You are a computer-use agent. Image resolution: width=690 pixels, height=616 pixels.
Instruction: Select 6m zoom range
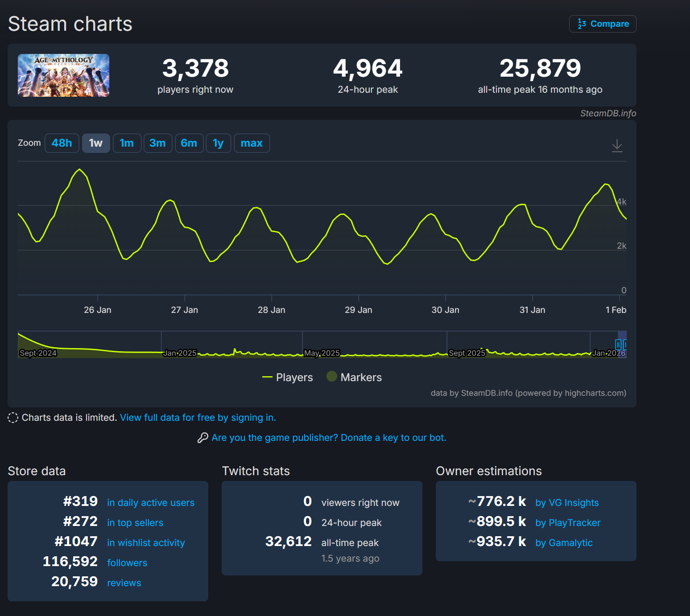[189, 143]
